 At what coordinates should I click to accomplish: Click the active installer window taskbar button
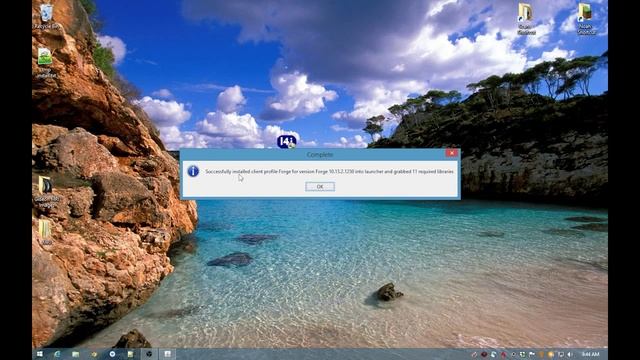(167, 354)
